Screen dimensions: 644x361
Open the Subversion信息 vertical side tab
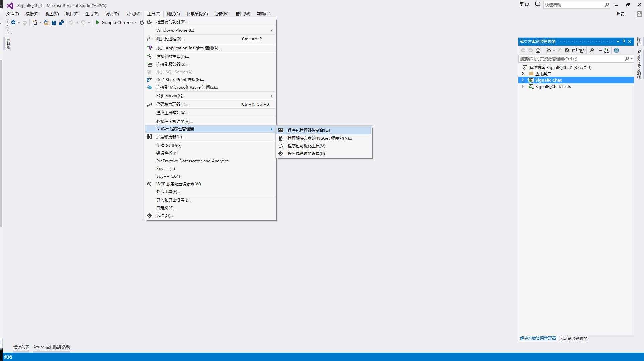coord(639,64)
